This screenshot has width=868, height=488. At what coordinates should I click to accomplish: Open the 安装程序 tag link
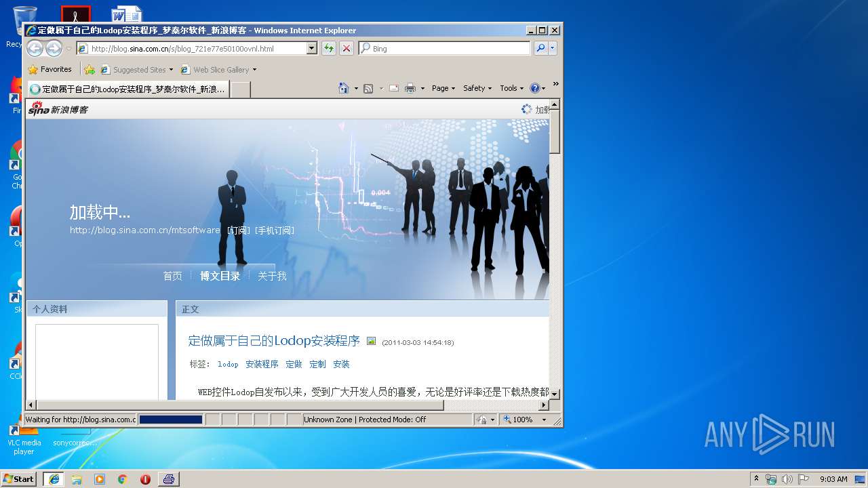(262, 364)
